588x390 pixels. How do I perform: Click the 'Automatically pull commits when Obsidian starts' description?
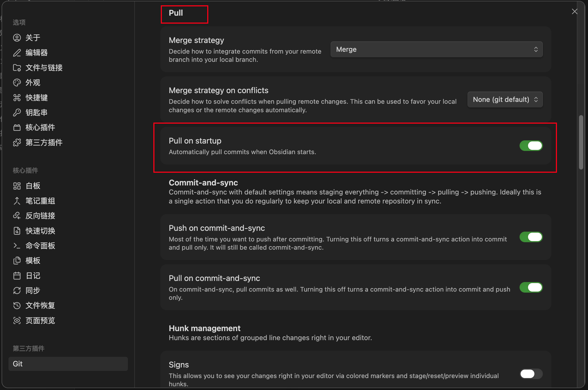[242, 152]
